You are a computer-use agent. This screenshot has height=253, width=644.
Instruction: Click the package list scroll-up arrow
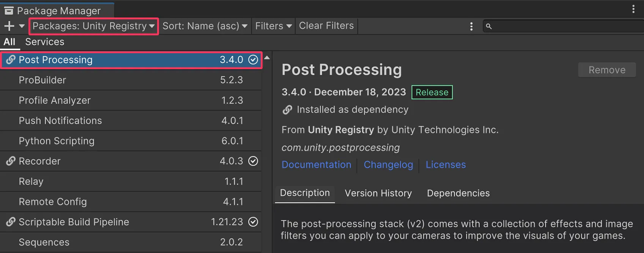267,58
